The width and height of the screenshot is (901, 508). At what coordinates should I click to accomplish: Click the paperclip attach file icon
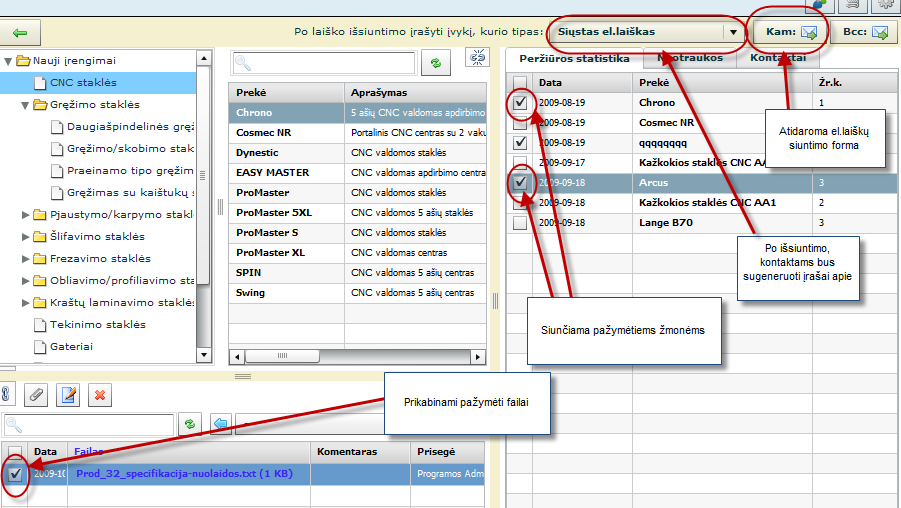pos(36,395)
